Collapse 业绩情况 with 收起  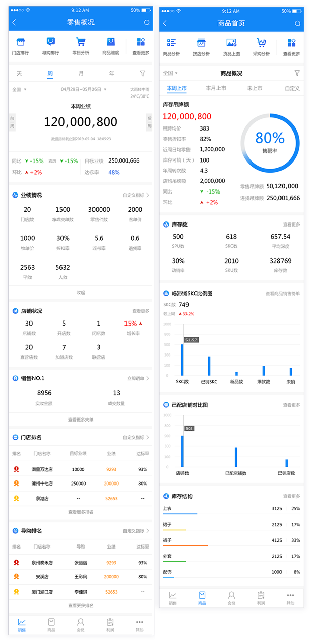pos(81,293)
